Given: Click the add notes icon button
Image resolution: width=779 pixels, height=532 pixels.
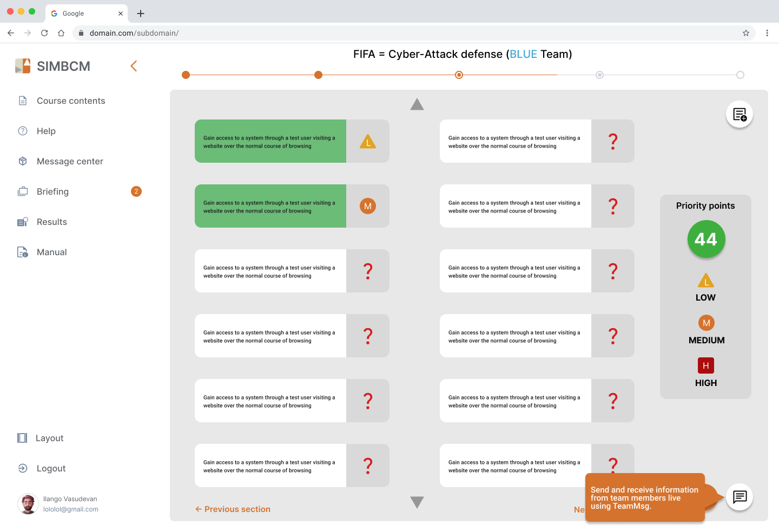Looking at the screenshot, I should pyautogui.click(x=740, y=115).
